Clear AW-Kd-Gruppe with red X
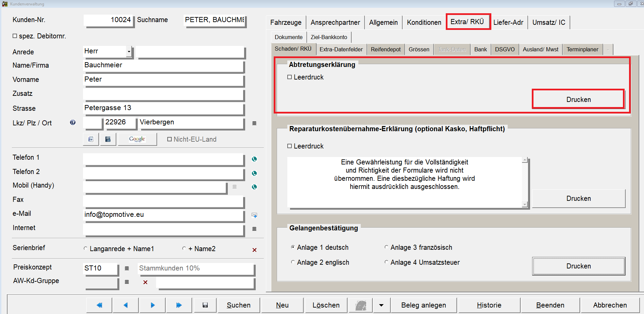 click(x=146, y=282)
